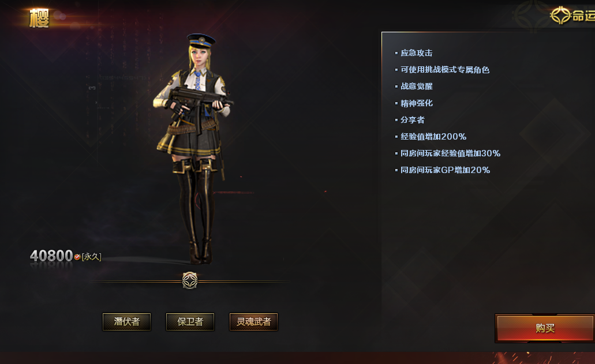
Task: Click the police cap on the character
Action: click(x=201, y=40)
